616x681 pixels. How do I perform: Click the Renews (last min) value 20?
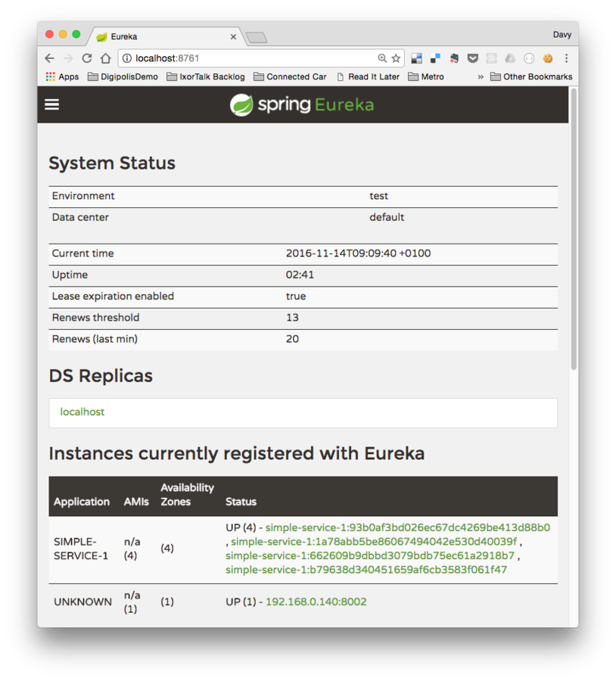(292, 339)
